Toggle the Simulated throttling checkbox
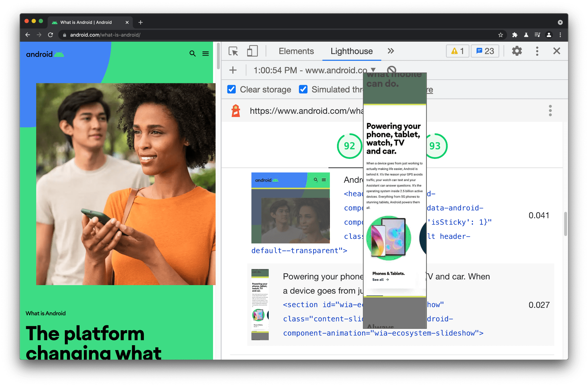 (304, 89)
